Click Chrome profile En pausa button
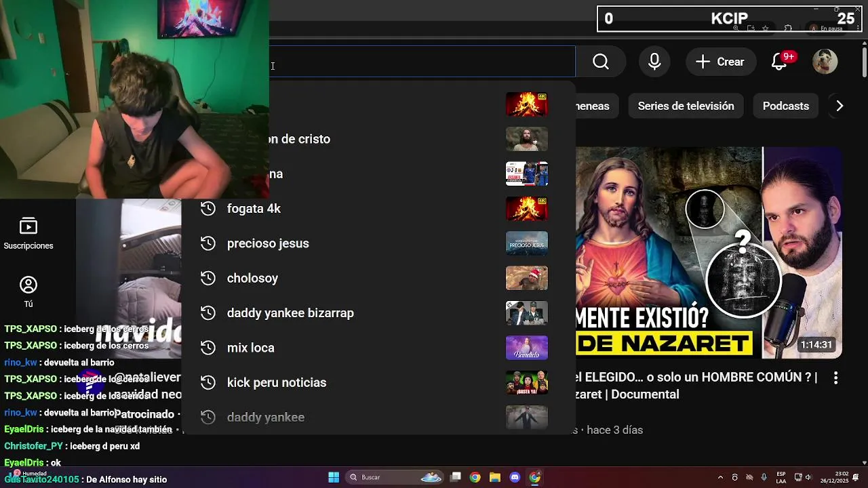The height and width of the screenshot is (488, 868). (825, 28)
